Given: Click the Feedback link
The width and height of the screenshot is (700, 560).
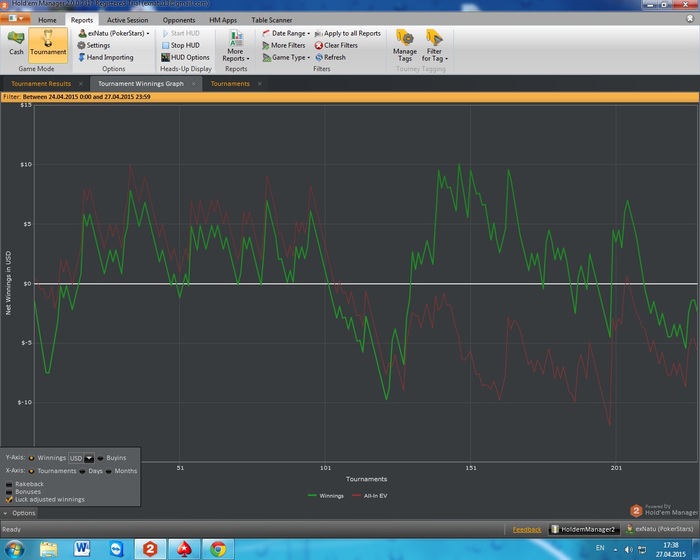Looking at the screenshot, I should [527, 530].
